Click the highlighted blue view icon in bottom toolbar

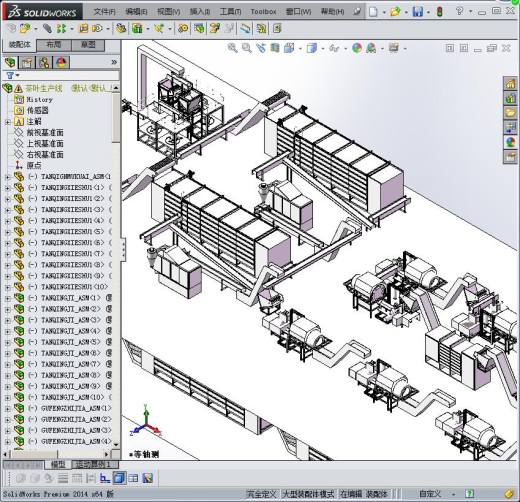(x=119, y=478)
